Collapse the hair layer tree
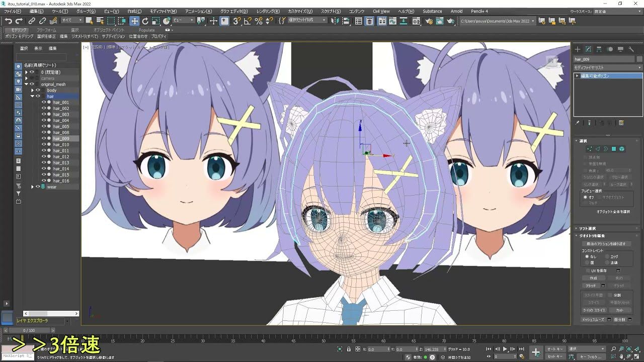This screenshot has height=362, width=644. (33, 97)
